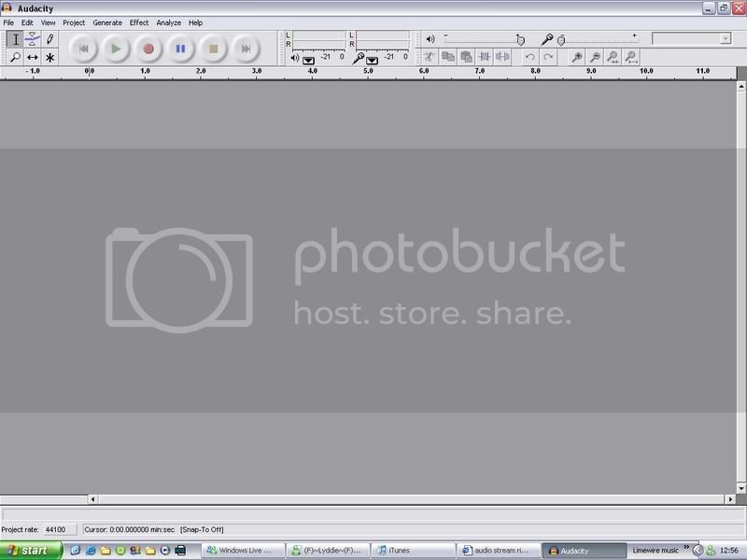This screenshot has height=560, width=747.
Task: Click the Skip to End button
Action: click(246, 49)
